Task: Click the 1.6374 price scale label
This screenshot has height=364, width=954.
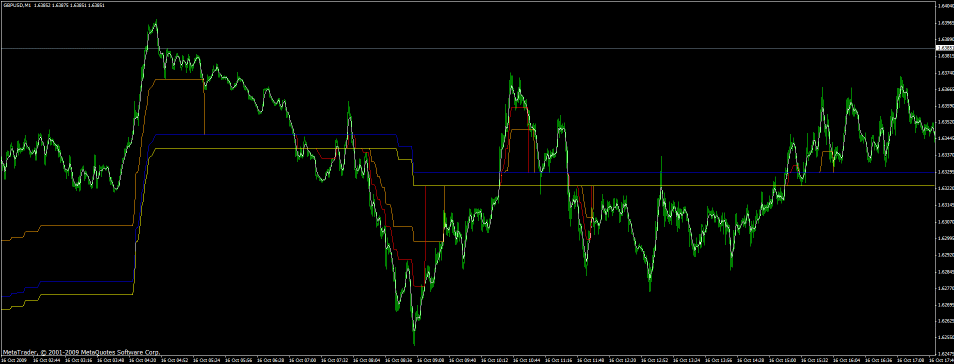Action: coord(945,72)
